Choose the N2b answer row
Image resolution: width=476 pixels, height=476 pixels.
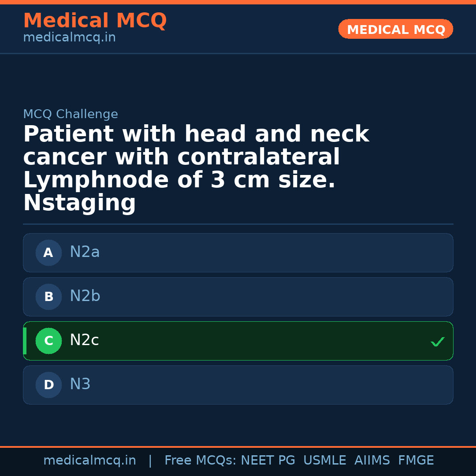tap(238, 297)
